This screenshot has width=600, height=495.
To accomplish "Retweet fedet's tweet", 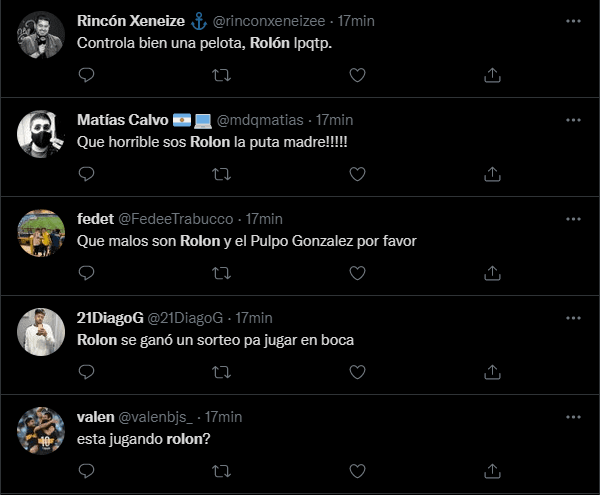I will click(x=221, y=272).
